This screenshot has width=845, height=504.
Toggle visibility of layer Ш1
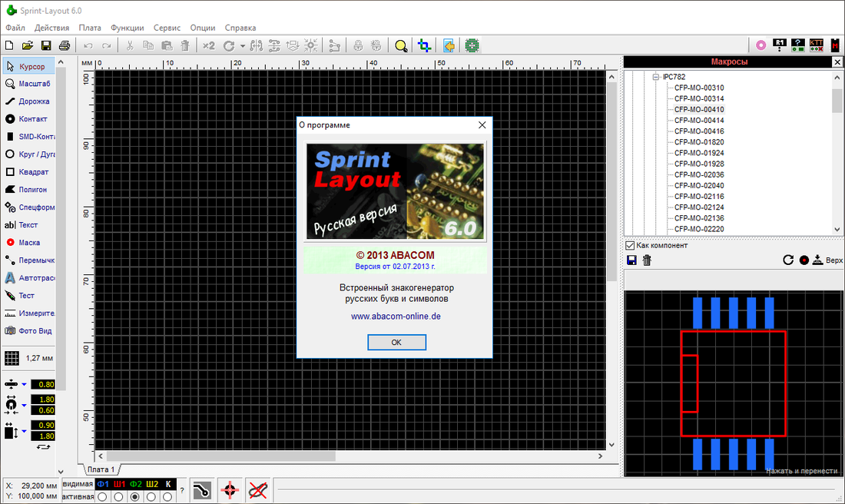119,485
